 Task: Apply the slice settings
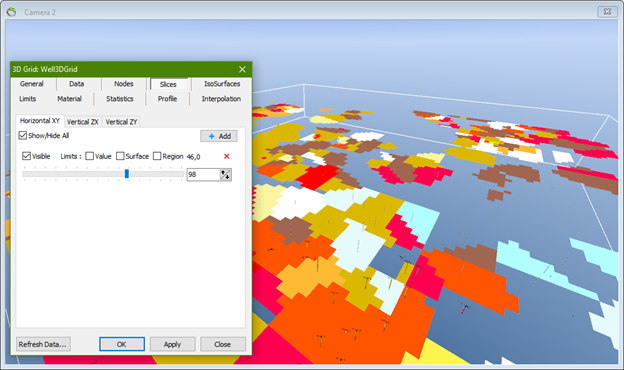pyautogui.click(x=172, y=344)
